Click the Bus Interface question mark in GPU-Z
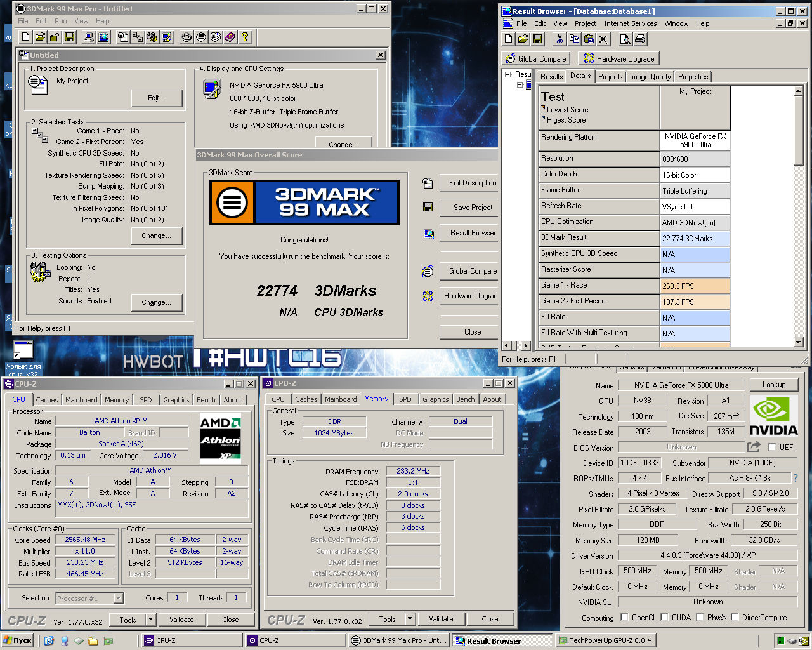 click(x=795, y=478)
